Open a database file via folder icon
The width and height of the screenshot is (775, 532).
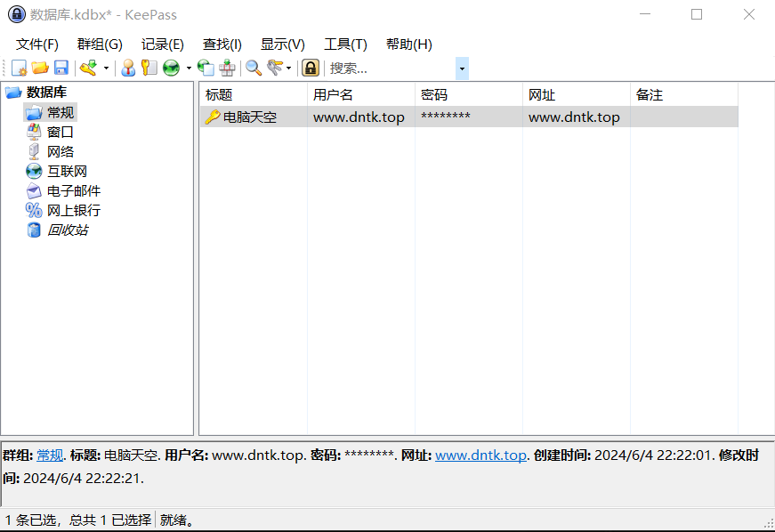(40, 68)
